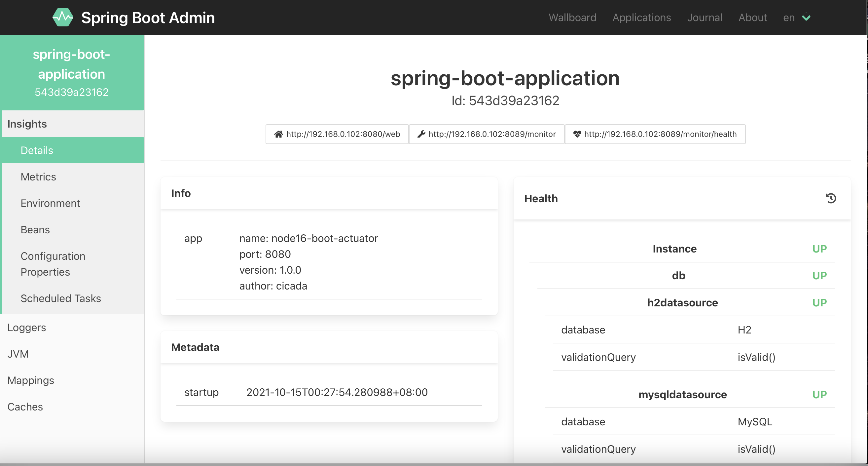The width and height of the screenshot is (868, 466).
Task: Open http://192.168.0.102:8080/web link
Action: tap(337, 134)
